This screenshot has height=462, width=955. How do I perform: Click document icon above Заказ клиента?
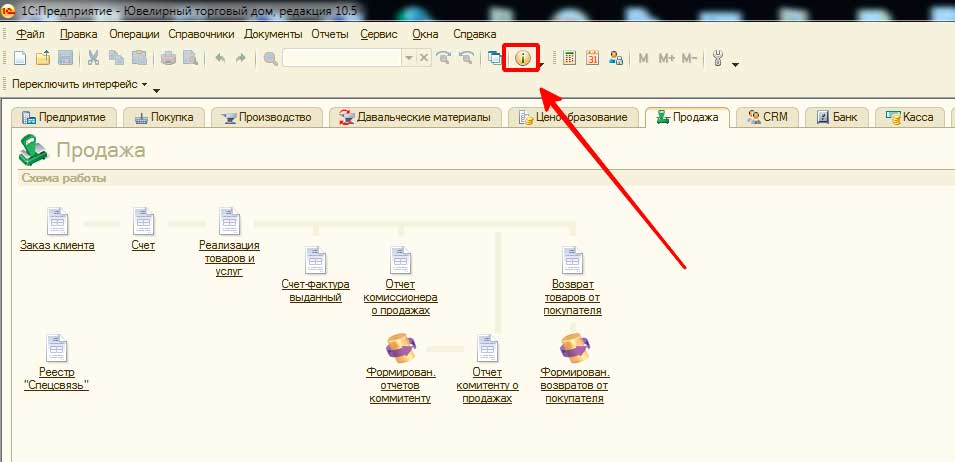click(x=57, y=221)
